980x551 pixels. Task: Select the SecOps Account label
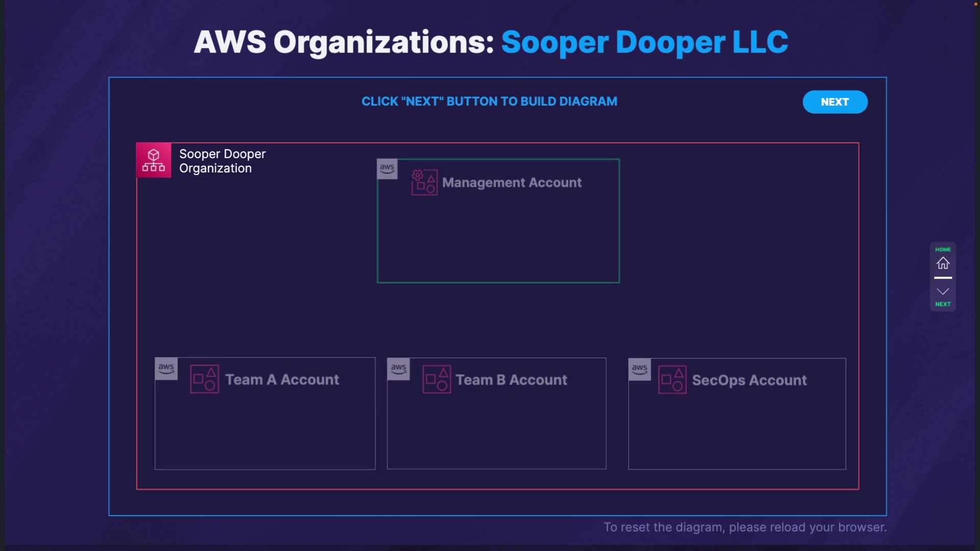[x=749, y=381]
